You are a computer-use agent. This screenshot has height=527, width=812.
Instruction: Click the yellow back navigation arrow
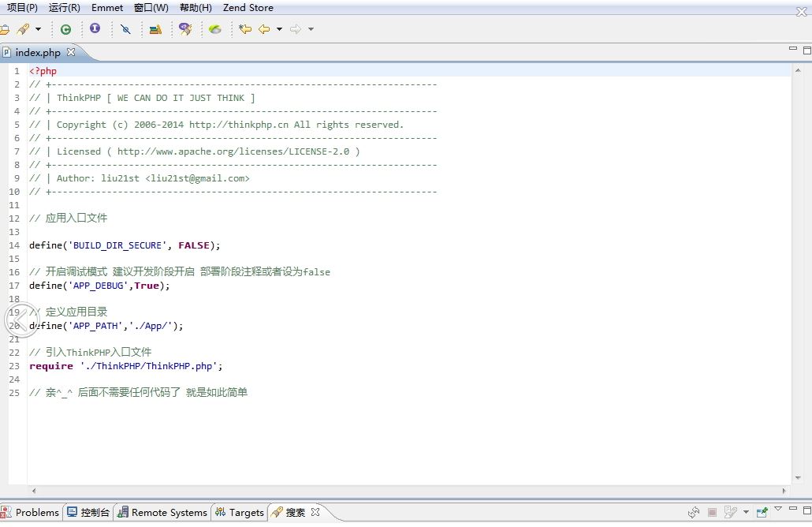pyautogui.click(x=264, y=29)
